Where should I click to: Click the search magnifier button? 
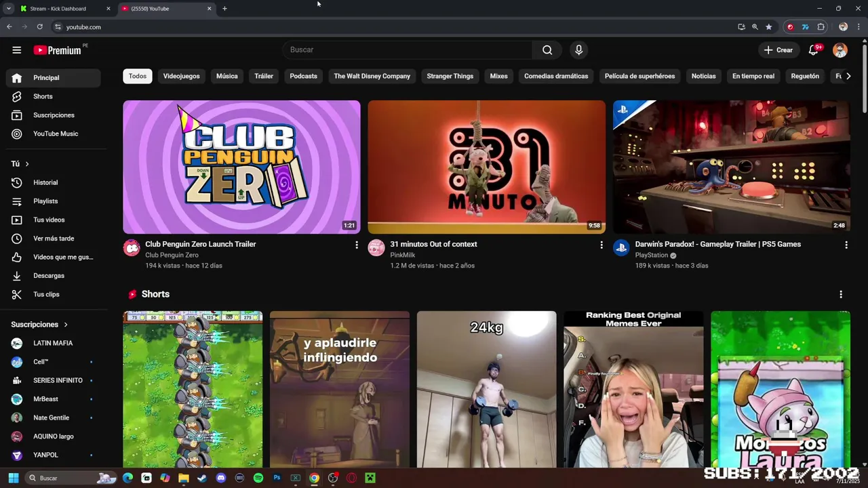(547, 50)
